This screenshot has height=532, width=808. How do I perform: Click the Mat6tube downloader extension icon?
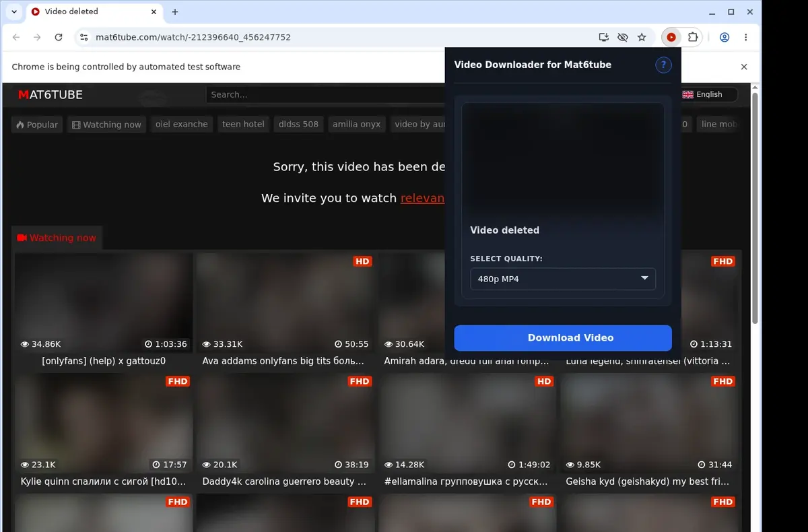click(671, 37)
